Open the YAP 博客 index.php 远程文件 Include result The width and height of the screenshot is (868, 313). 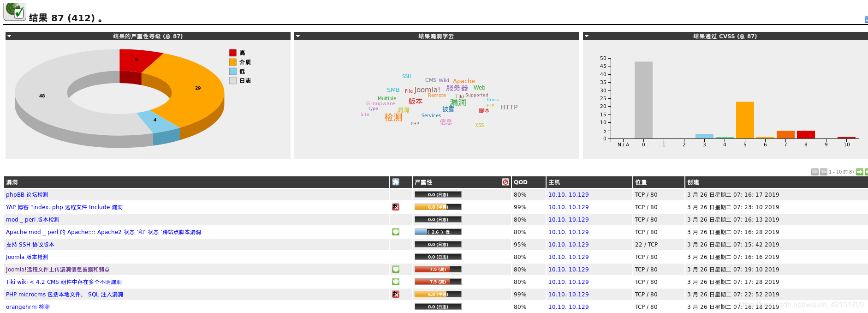pos(64,207)
